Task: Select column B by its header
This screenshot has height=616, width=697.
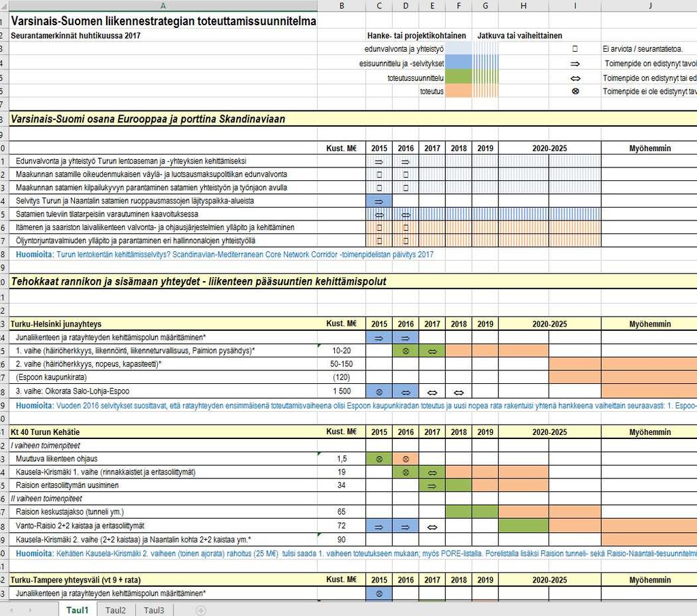Action: [x=342, y=5]
